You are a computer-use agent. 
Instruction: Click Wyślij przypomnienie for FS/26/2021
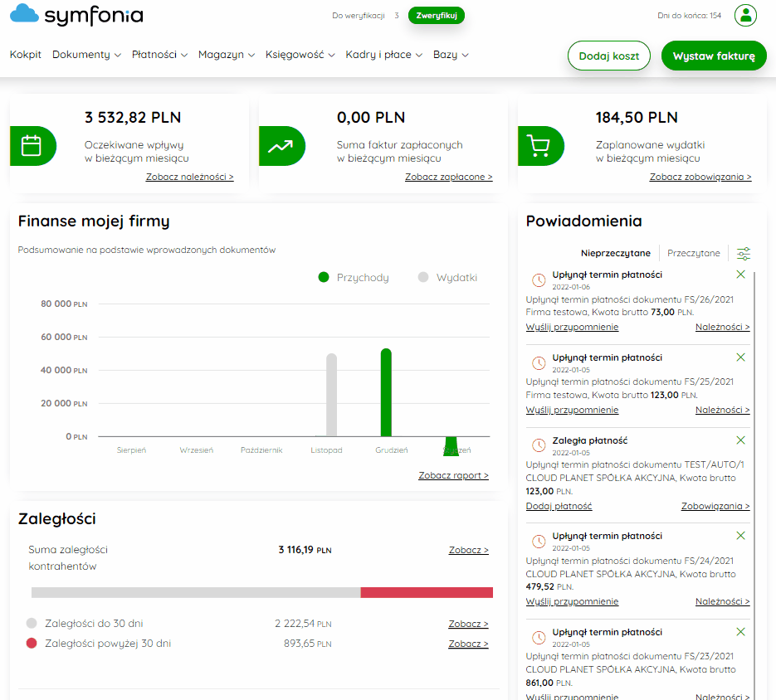tap(572, 327)
